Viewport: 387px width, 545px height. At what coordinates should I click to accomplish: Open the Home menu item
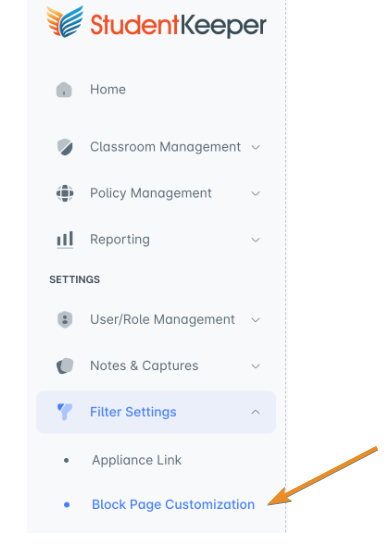[108, 89]
